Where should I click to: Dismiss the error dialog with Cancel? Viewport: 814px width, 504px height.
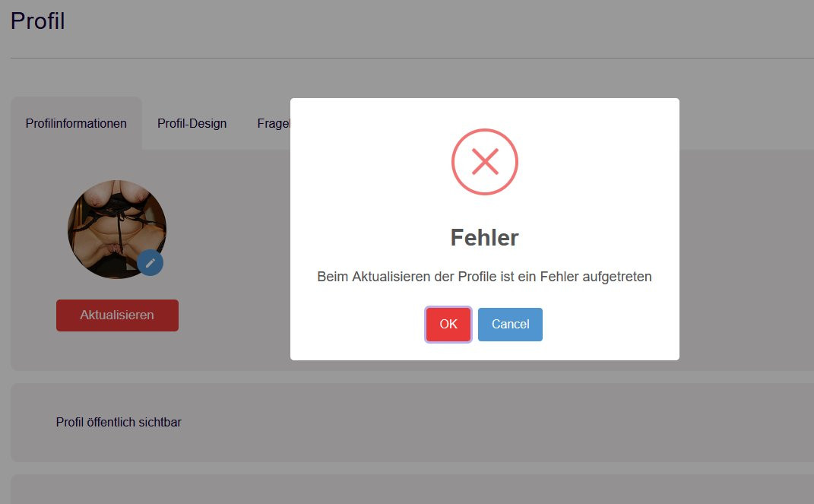click(x=510, y=325)
